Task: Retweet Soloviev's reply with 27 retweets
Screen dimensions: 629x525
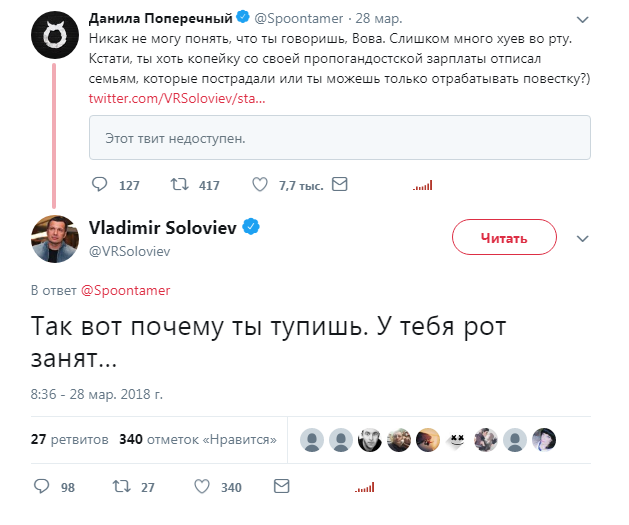Action: [120, 487]
